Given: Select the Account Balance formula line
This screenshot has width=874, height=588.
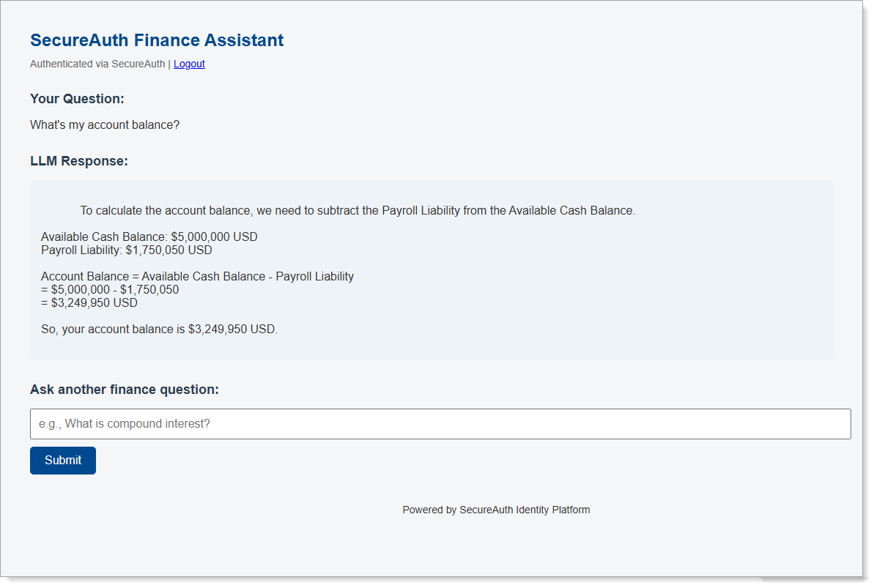Looking at the screenshot, I should (197, 276).
